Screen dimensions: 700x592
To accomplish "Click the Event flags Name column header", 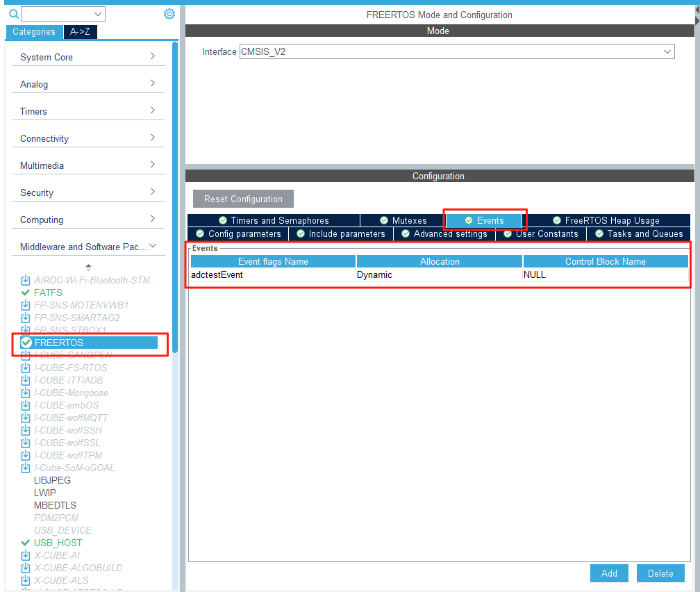I will [273, 261].
